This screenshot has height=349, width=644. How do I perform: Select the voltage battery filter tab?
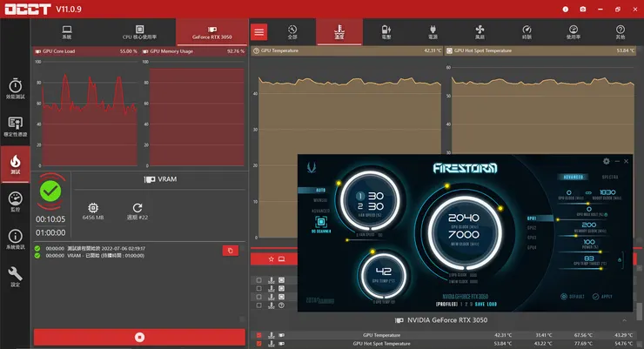[386, 32]
